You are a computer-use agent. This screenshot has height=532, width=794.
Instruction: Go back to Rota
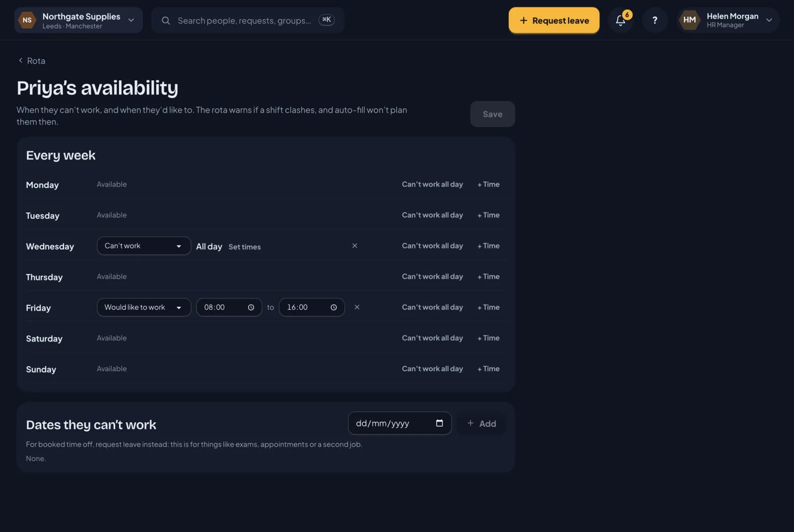(32, 61)
